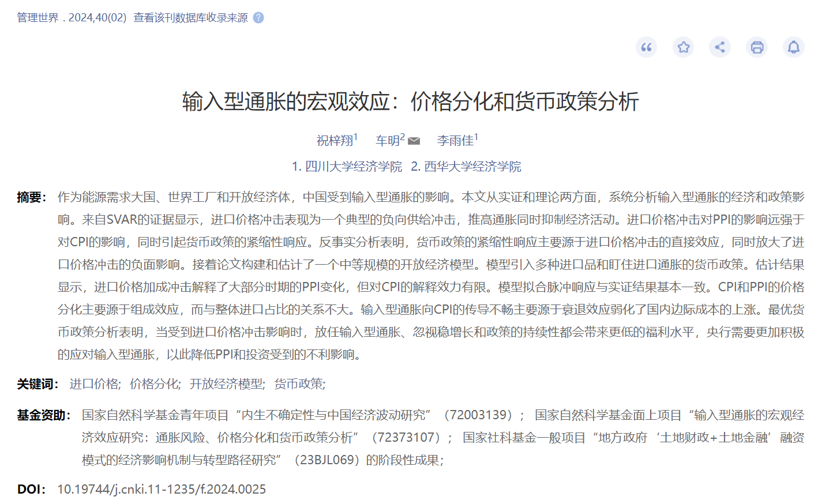822x504 pixels.
Task: Click the question mark help icon
Action: coord(258,18)
